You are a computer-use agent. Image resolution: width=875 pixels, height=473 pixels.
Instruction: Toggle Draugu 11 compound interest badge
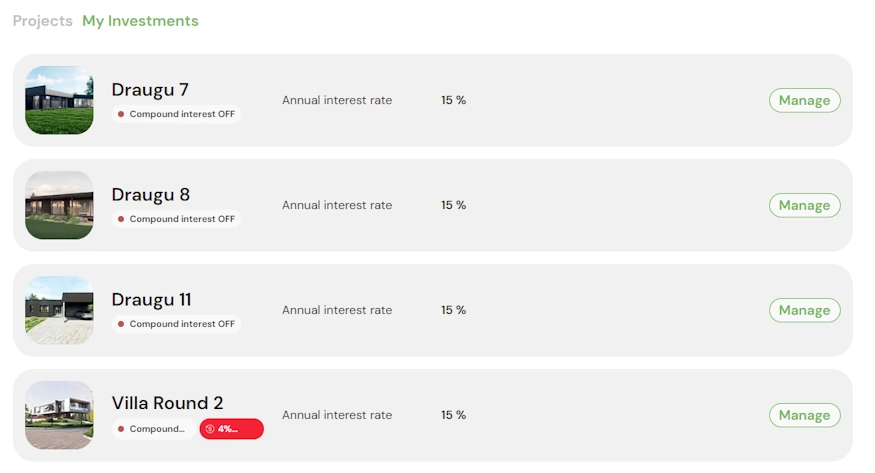tap(176, 324)
